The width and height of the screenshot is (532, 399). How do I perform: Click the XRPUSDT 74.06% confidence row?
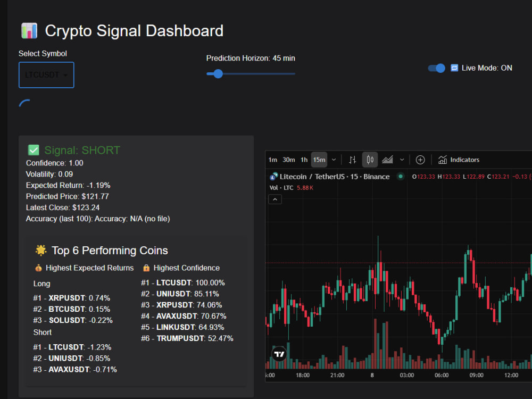[181, 305]
